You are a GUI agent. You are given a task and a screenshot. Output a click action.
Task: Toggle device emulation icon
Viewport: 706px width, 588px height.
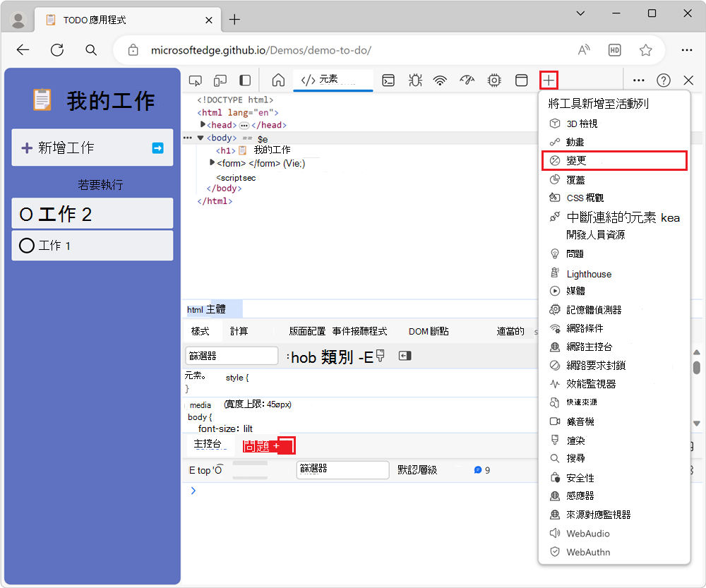[x=220, y=80]
